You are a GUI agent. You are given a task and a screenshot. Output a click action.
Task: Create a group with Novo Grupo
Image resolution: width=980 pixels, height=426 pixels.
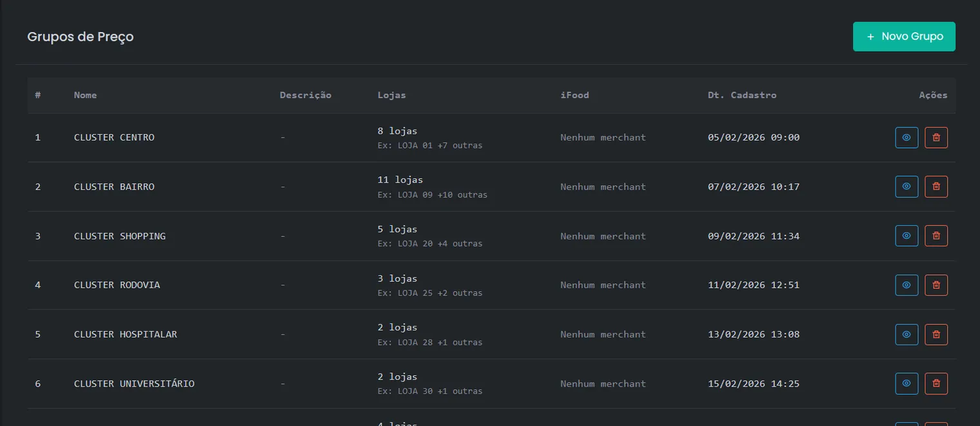pos(904,37)
